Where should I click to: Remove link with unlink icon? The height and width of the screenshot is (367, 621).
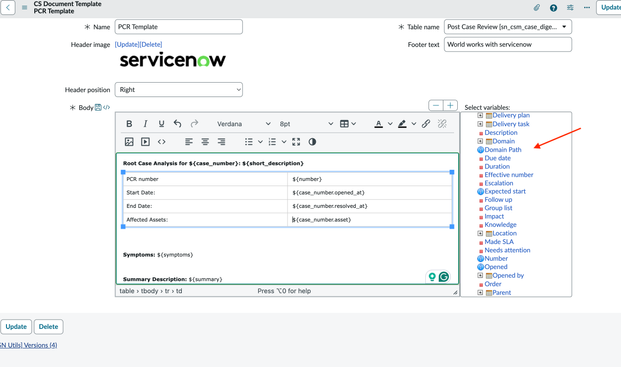[442, 124]
